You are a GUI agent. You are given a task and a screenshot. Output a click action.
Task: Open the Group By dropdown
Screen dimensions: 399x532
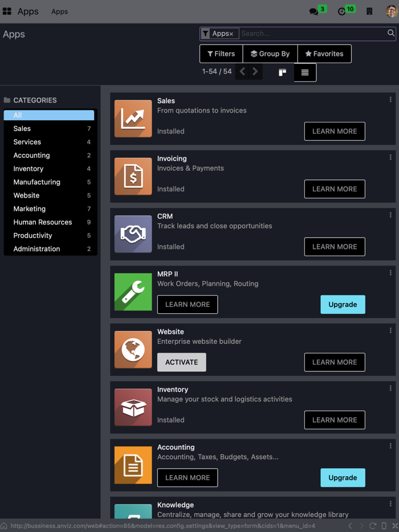270,54
